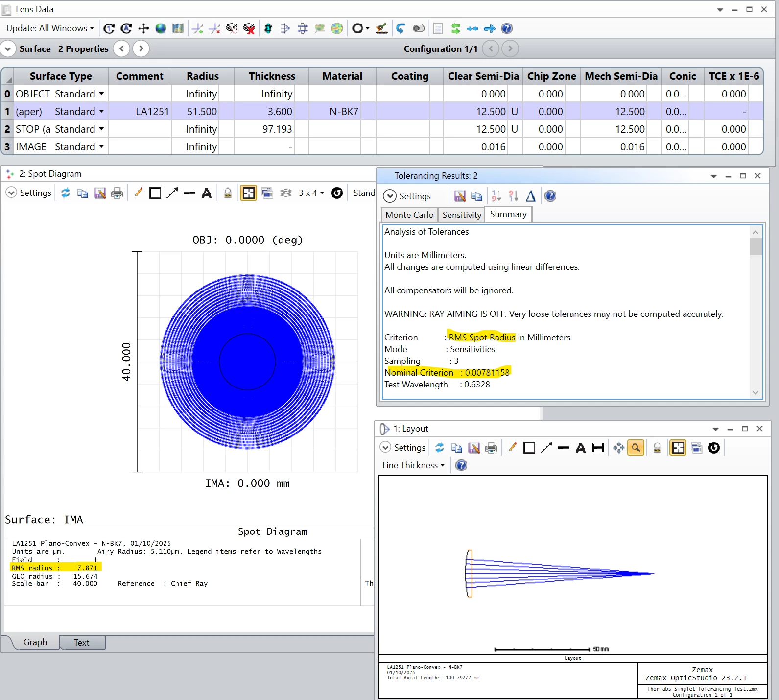Toggle highlighted grid icon in Layout toolbar
The width and height of the screenshot is (779, 700).
[678, 447]
